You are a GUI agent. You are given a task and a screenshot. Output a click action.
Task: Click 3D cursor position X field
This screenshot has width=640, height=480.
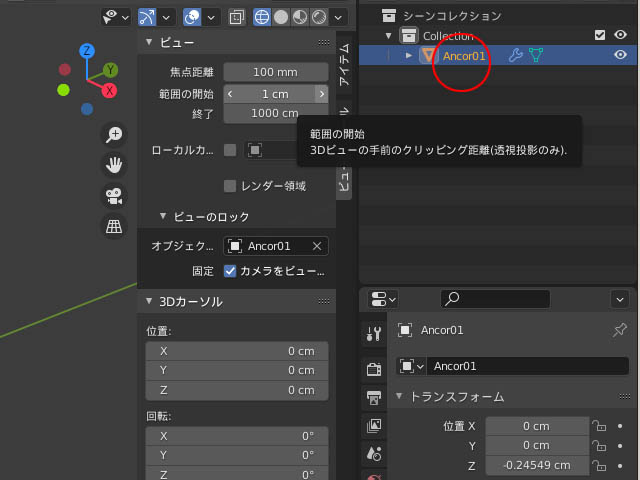[237, 351]
